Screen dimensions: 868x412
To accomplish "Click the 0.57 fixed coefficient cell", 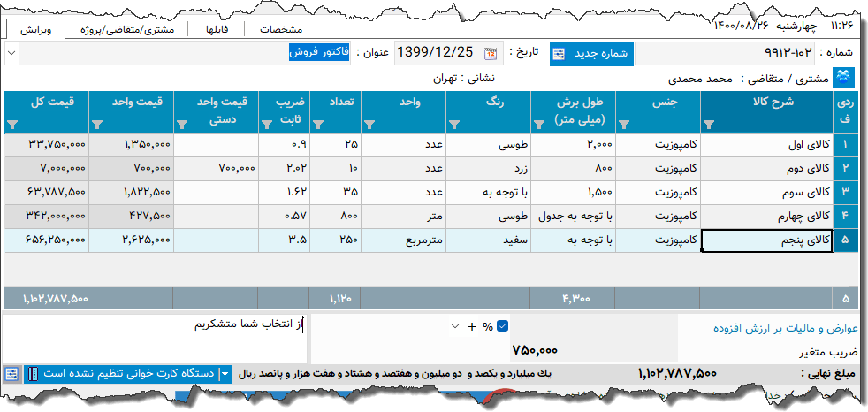I will pos(285,217).
